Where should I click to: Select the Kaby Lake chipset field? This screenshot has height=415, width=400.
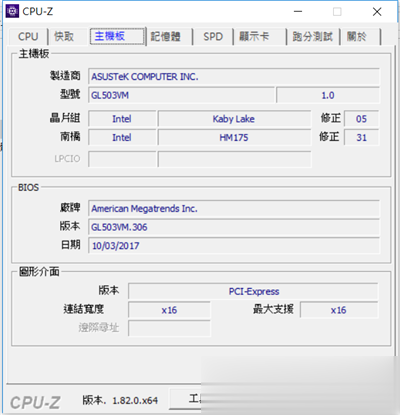(x=234, y=119)
